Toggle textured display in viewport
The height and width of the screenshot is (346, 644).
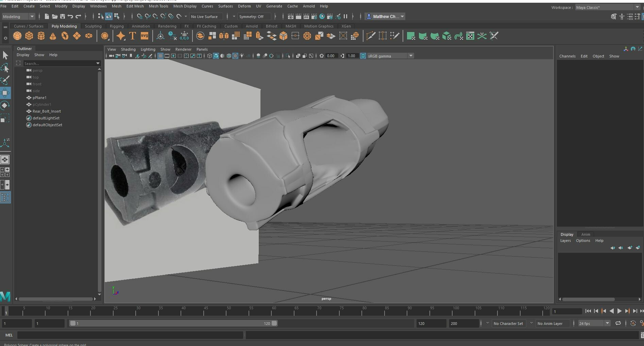pos(235,56)
